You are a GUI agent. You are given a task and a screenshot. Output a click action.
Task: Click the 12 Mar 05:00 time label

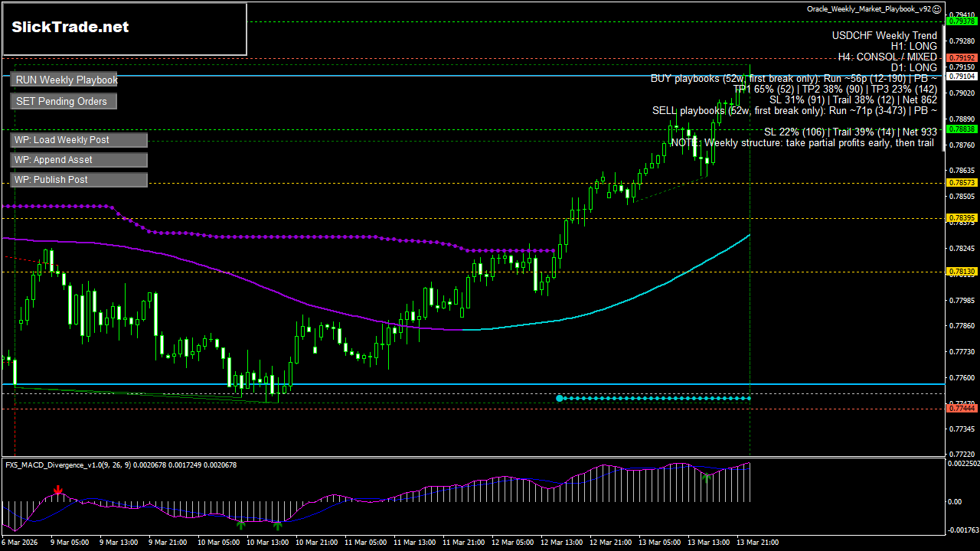pos(513,542)
